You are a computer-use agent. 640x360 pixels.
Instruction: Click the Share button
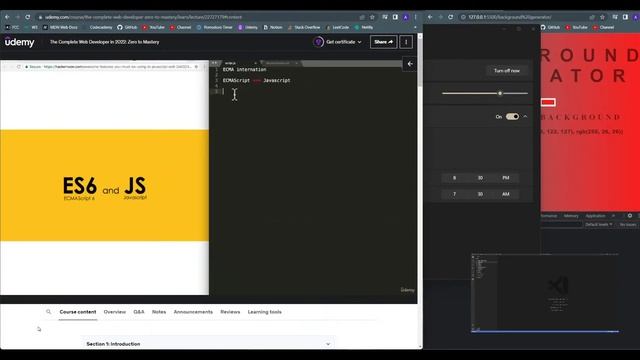pos(383,42)
